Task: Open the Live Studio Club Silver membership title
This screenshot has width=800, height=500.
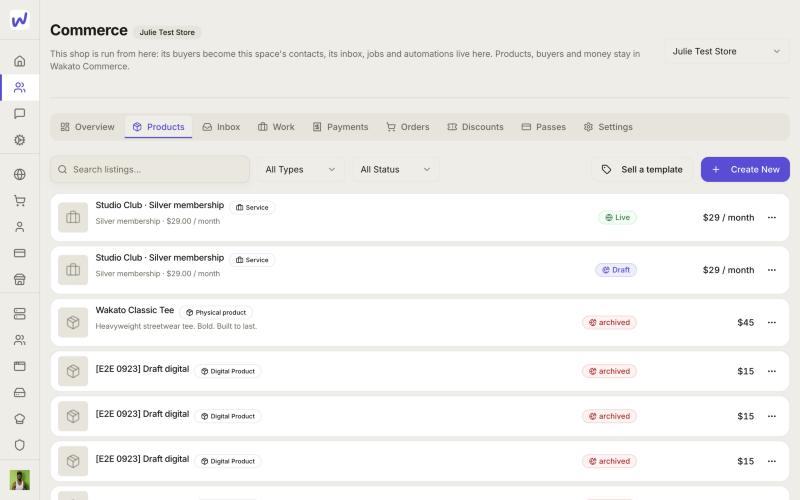Action: 160,205
